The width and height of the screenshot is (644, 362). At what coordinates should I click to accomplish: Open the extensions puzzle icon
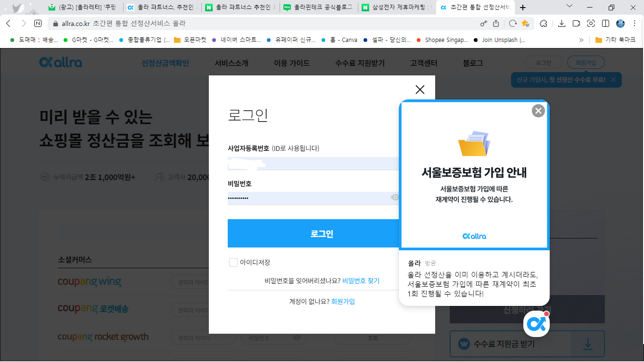click(x=544, y=24)
